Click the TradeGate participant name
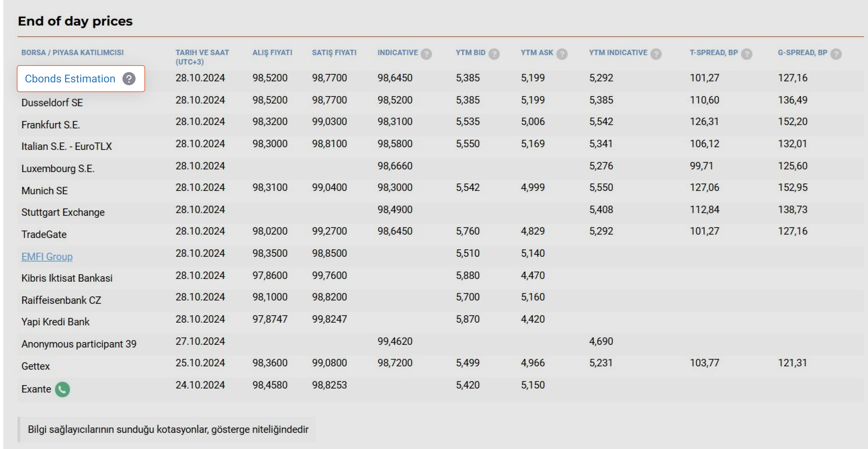Viewport: 868px width, 449px height. [x=44, y=234]
